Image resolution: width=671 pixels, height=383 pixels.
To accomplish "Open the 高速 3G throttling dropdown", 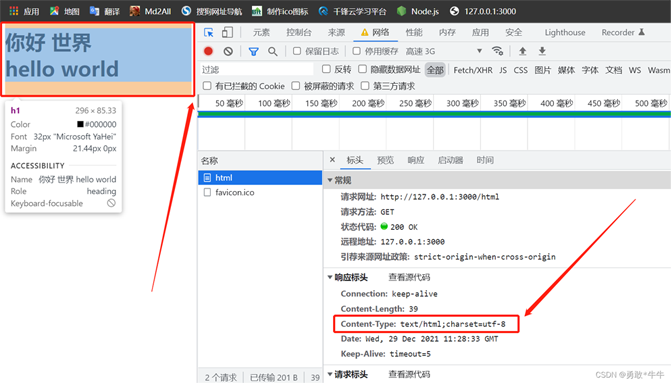I will (444, 51).
